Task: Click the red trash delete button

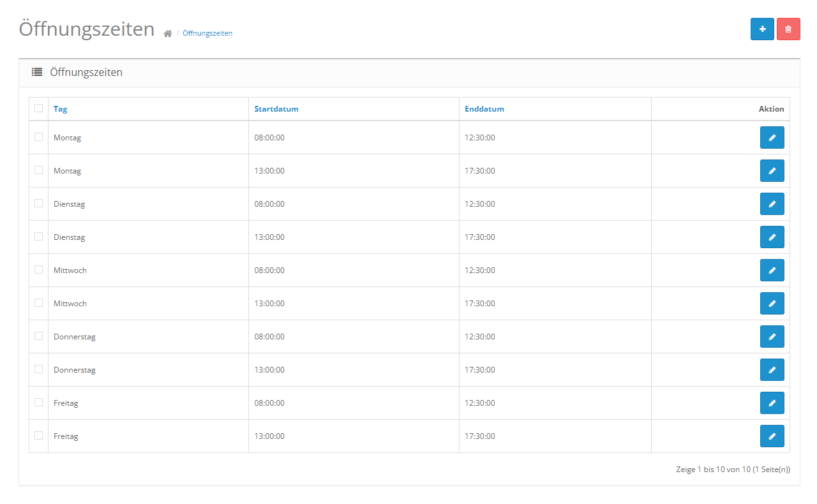Action: (788, 29)
